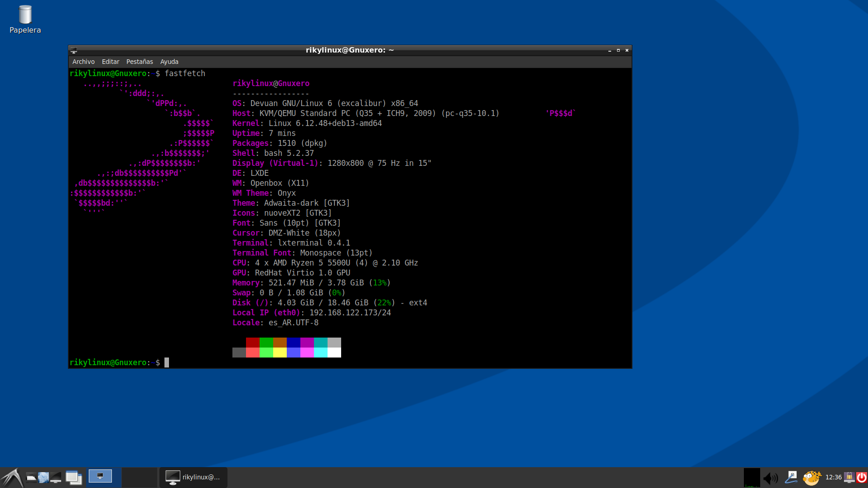The image size is (868, 488).
Task: Click the pufferfish tray icon
Action: [x=811, y=477]
